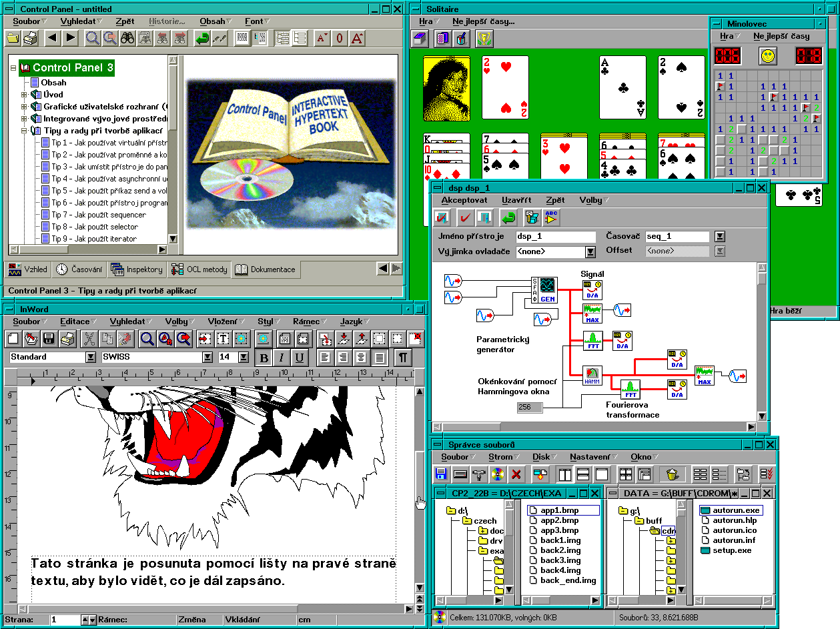Toggle Bold formatting in InWord
Image resolution: width=840 pixels, height=629 pixels.
264,358
